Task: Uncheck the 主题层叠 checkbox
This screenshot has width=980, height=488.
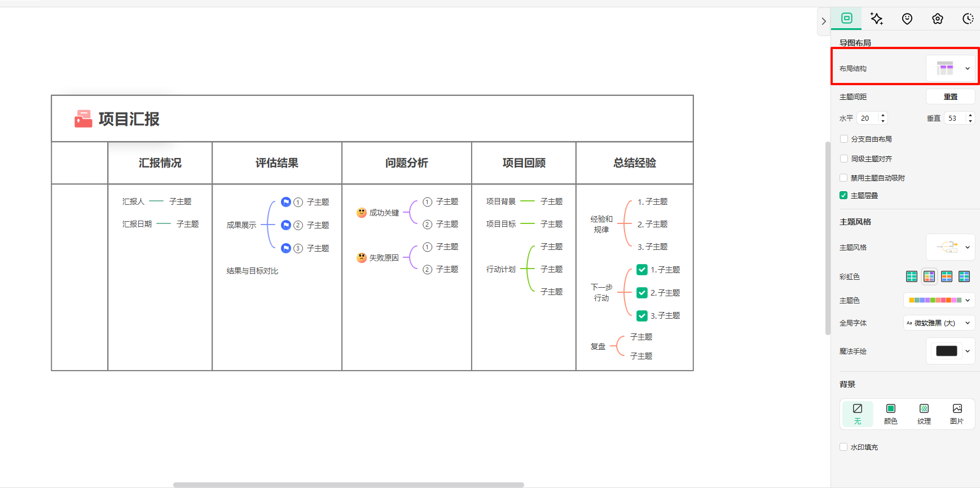Action: [843, 195]
